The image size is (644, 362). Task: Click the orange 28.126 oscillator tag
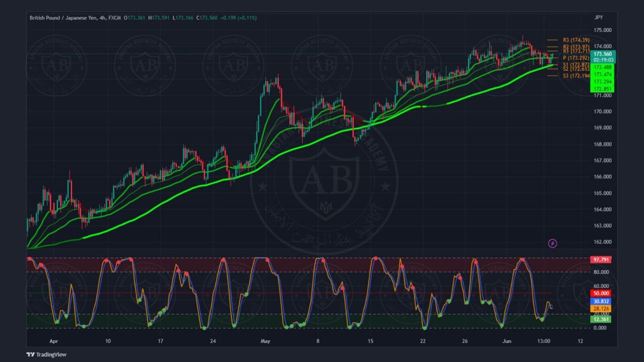tap(601, 309)
